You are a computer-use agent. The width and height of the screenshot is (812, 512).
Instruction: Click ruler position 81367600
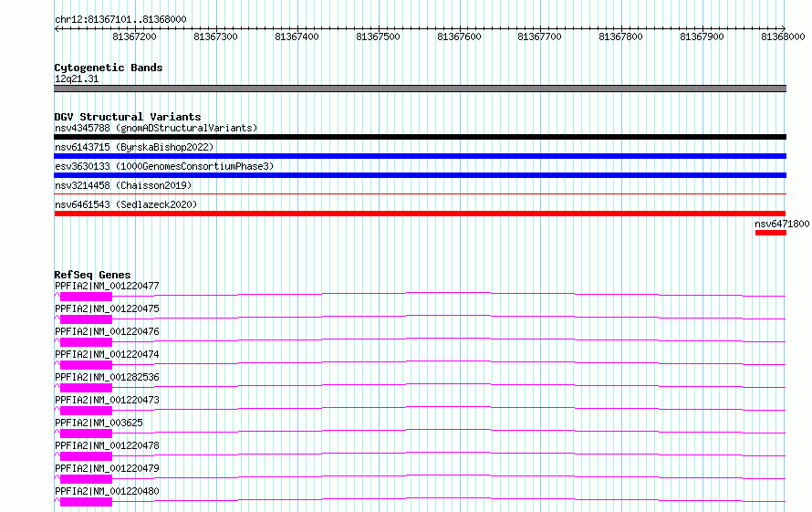point(459,37)
